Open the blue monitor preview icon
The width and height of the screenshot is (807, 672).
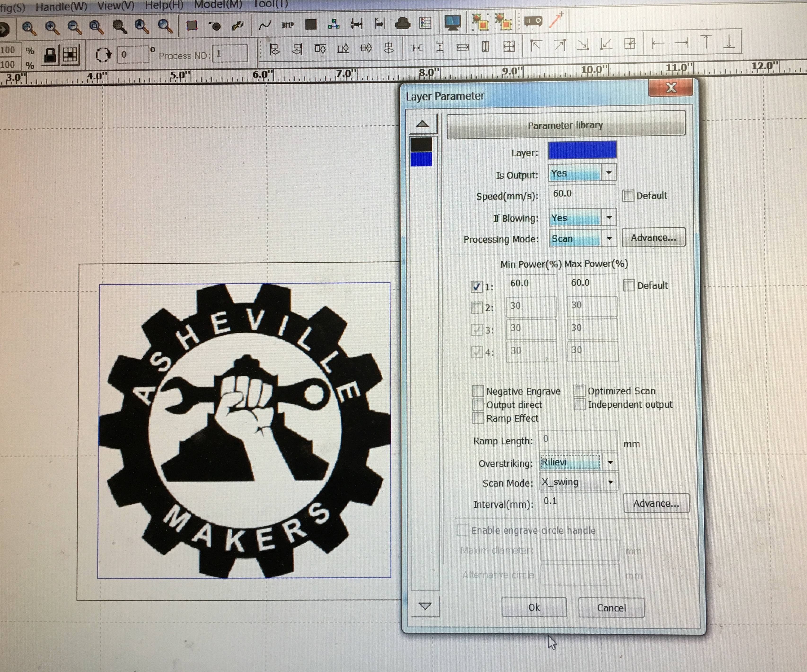point(452,23)
